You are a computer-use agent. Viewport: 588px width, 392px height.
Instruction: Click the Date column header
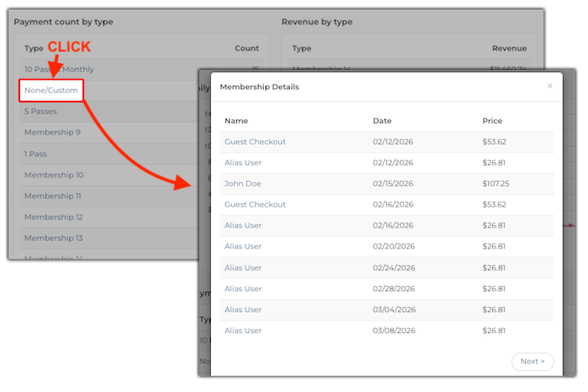[382, 121]
